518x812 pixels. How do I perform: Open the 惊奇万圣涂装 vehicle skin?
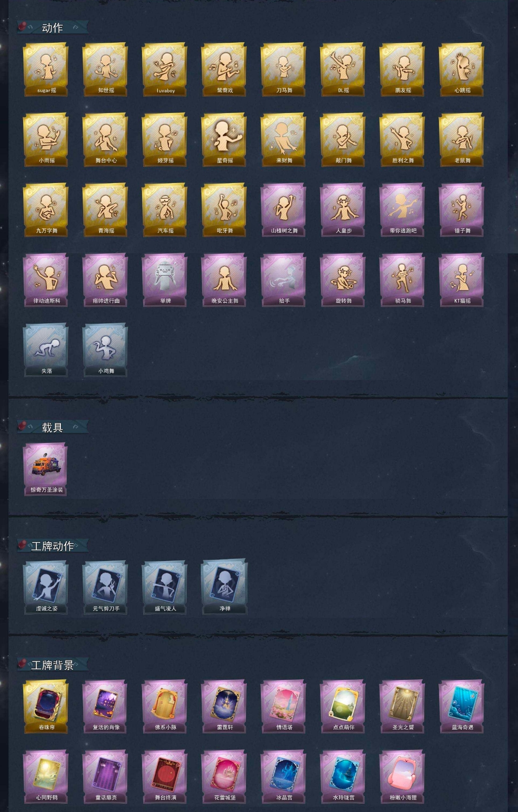click(x=46, y=469)
